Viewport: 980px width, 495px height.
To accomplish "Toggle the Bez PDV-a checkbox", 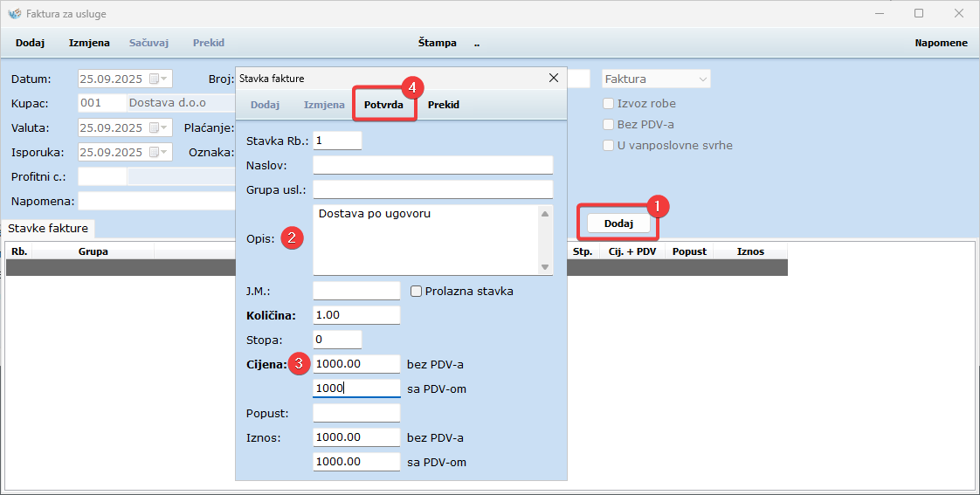I will click(x=609, y=124).
